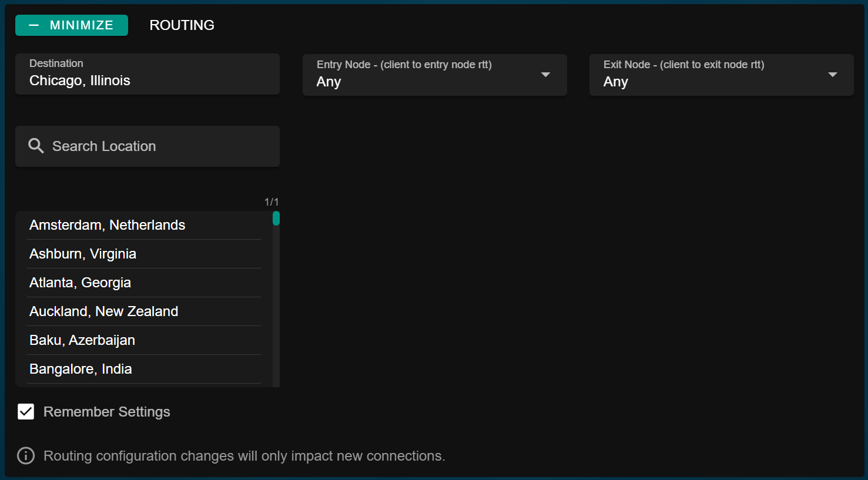The height and width of the screenshot is (480, 868).
Task: Choose Baku, Azerbaijan from the list
Action: pyautogui.click(x=82, y=340)
